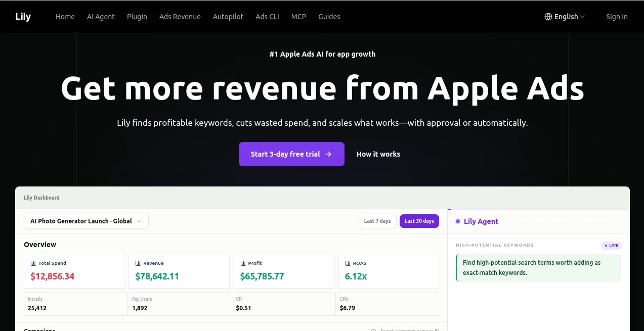
Task: Click the ROAS value 6.12x
Action: coord(356,276)
